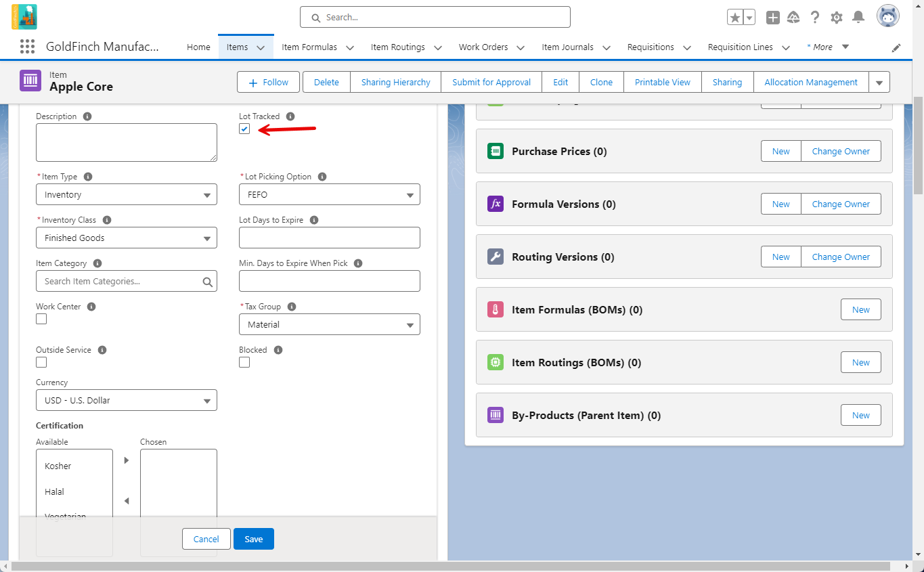Open the user profile avatar
Viewport: 924px width, 572px height.
pos(888,16)
